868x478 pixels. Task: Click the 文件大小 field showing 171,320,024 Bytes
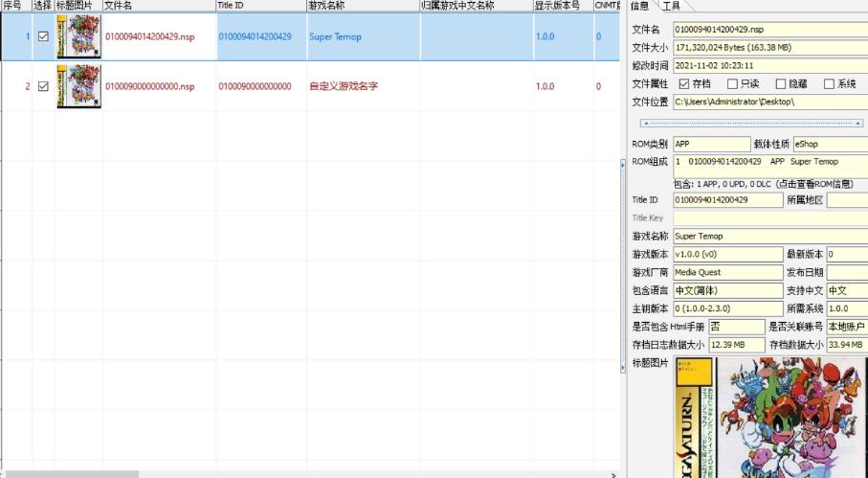pos(770,48)
